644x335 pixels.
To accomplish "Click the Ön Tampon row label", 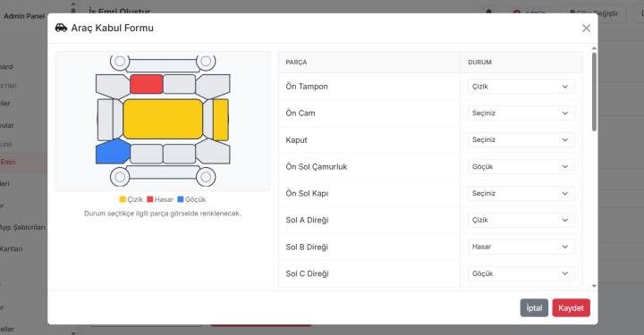I will pos(307,87).
